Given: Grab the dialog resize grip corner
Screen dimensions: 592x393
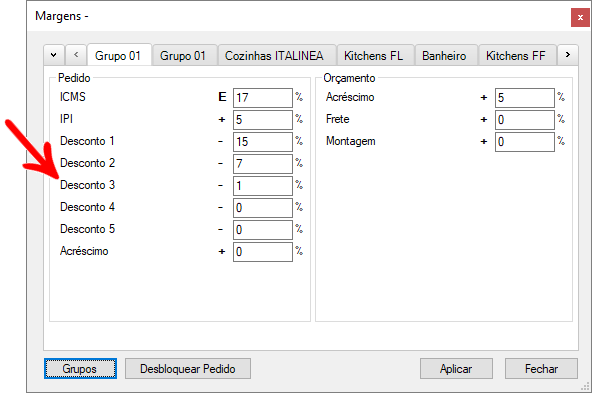Looking at the screenshot, I should point(586,387).
